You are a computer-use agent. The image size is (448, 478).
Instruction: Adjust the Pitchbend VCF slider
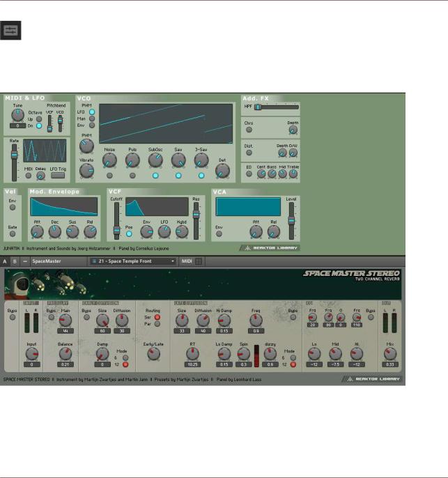tap(49, 123)
